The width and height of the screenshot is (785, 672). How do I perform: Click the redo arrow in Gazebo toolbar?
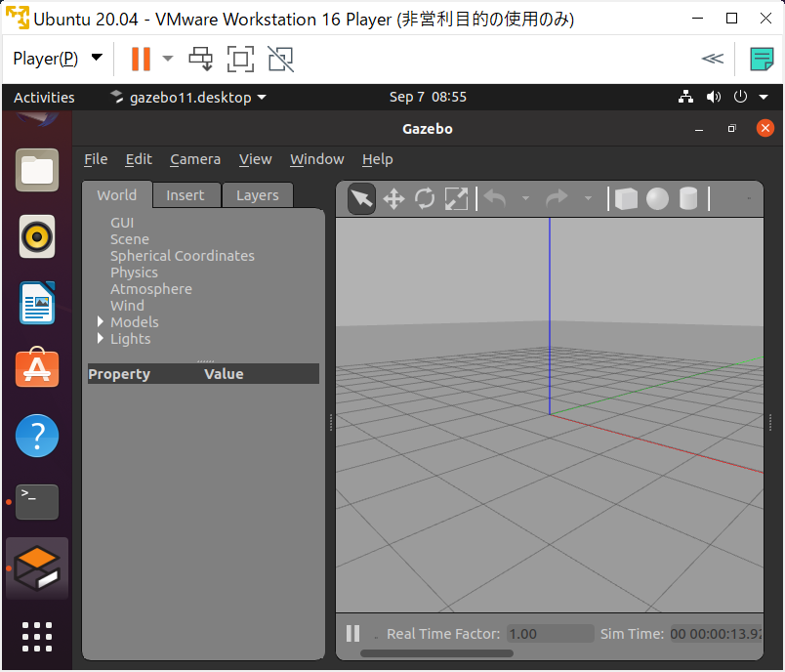coord(557,199)
